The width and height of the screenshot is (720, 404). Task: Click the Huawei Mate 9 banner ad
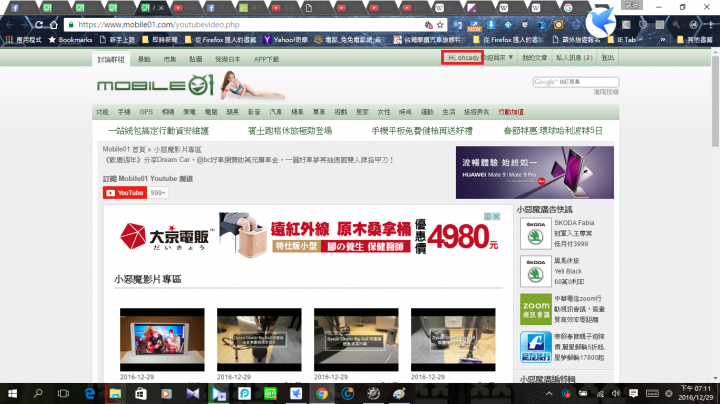(x=534, y=172)
